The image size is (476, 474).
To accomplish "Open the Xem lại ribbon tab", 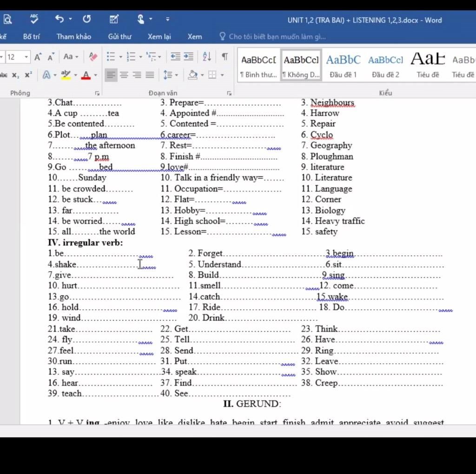I will (x=159, y=37).
